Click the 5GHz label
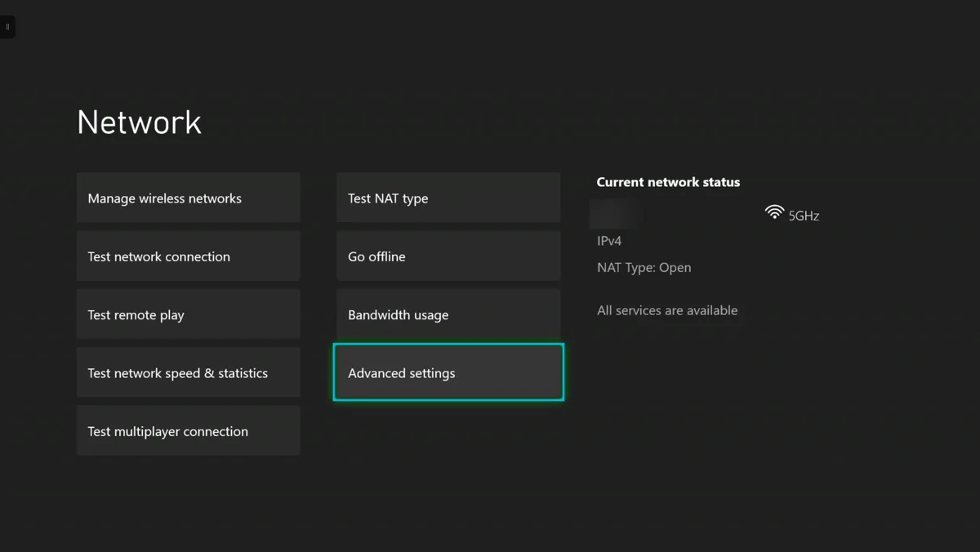 coord(804,216)
